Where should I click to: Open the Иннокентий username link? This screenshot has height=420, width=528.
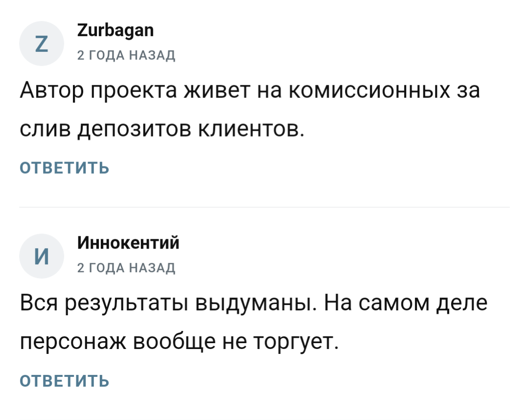click(x=128, y=243)
